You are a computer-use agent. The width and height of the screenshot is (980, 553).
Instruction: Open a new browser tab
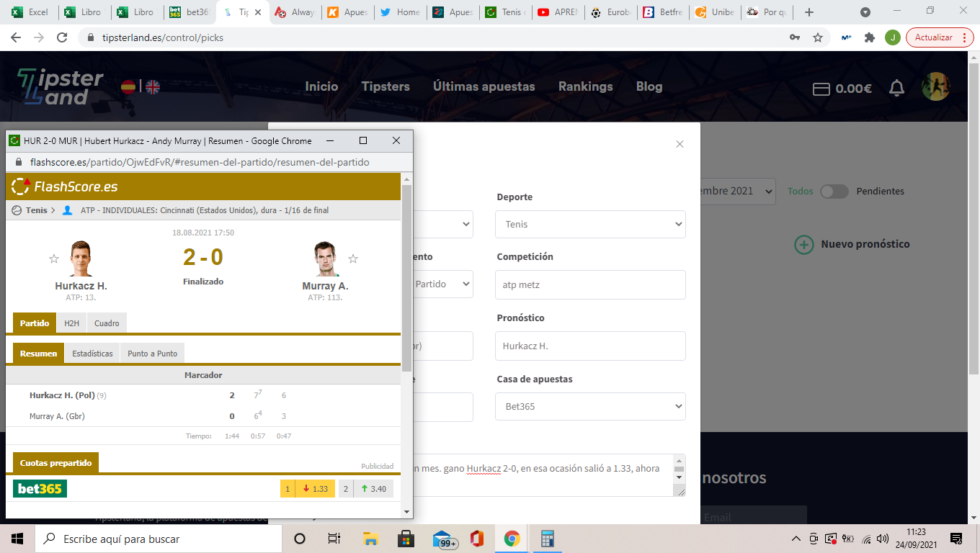pyautogui.click(x=809, y=12)
